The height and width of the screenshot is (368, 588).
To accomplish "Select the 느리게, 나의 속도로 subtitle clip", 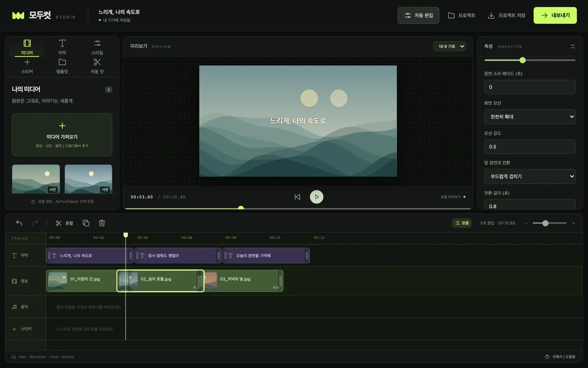I will coord(90,255).
